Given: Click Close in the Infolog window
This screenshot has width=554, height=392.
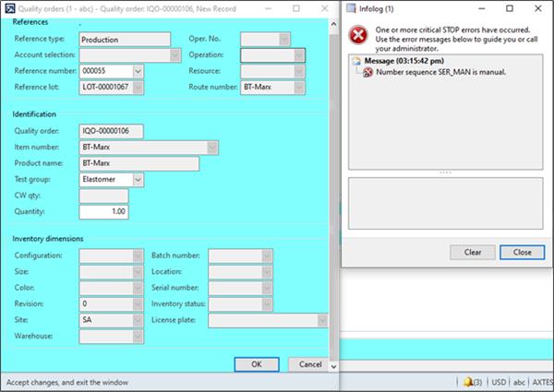Looking at the screenshot, I should click(x=522, y=252).
